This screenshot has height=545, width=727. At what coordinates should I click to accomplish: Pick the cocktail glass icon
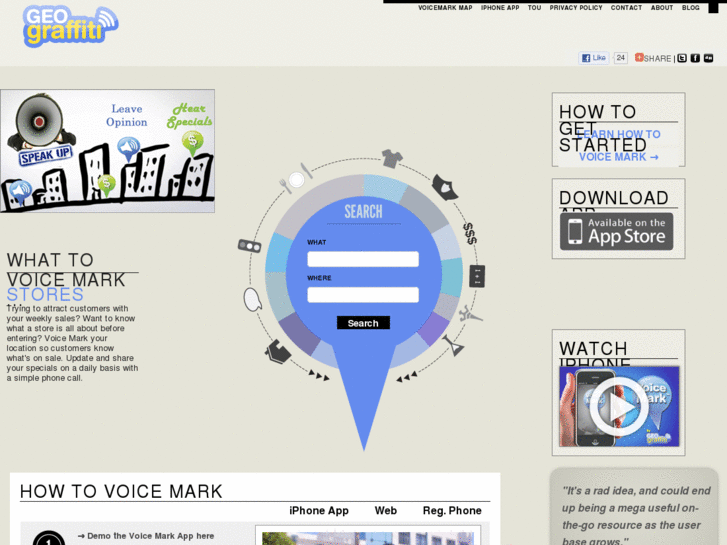[453, 345]
